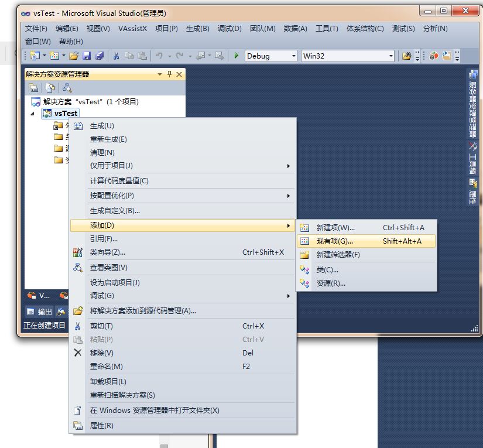Click the Save toolbar icon
The height and width of the screenshot is (448, 483).
(x=87, y=56)
